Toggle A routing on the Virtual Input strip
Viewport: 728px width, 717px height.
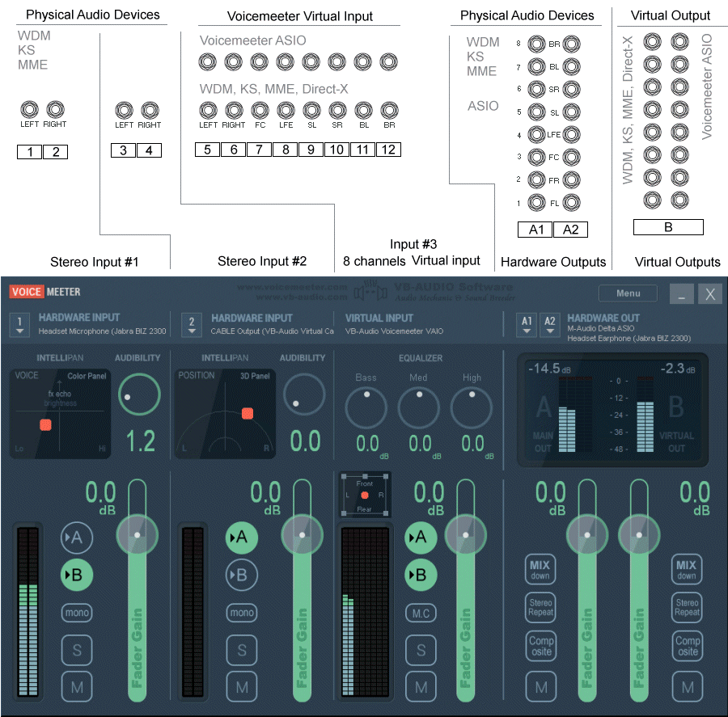coord(420,538)
